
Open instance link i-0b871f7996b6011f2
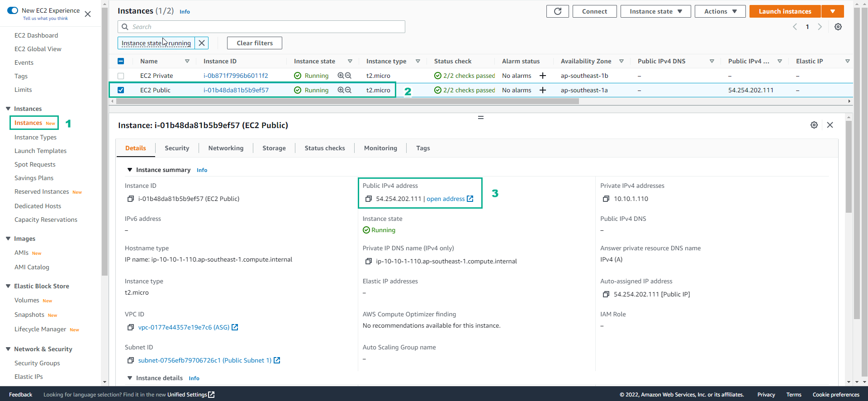click(x=236, y=76)
